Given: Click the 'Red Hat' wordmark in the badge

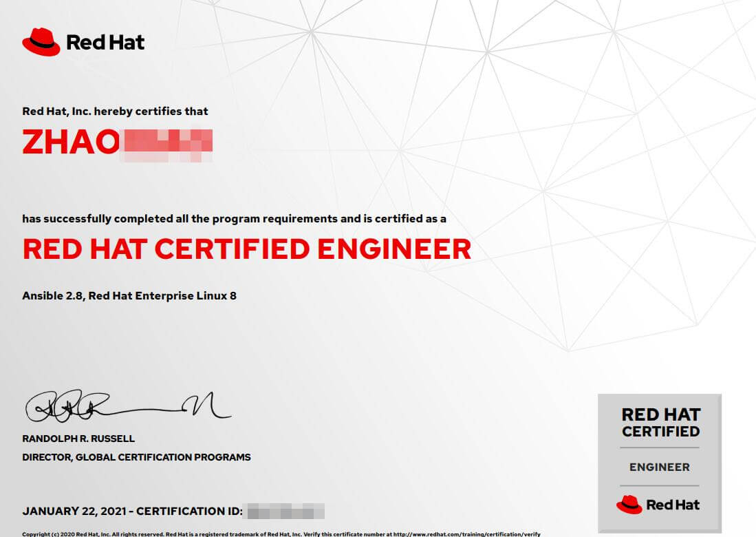Looking at the screenshot, I should (673, 505).
